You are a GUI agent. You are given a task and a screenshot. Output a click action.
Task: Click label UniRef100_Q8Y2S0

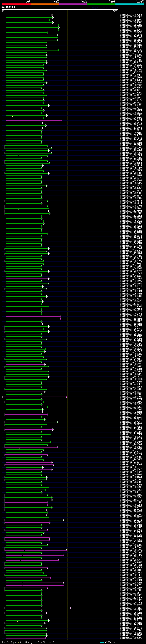[131, 422]
